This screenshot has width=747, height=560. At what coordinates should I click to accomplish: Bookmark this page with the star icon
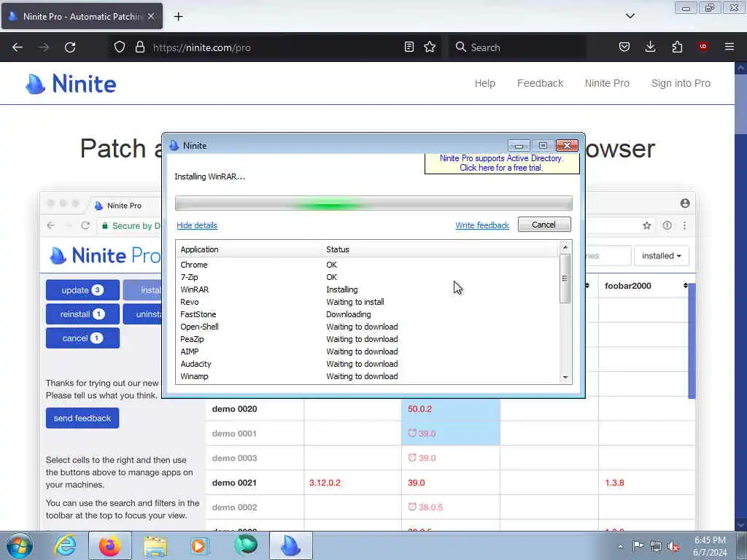(x=430, y=47)
